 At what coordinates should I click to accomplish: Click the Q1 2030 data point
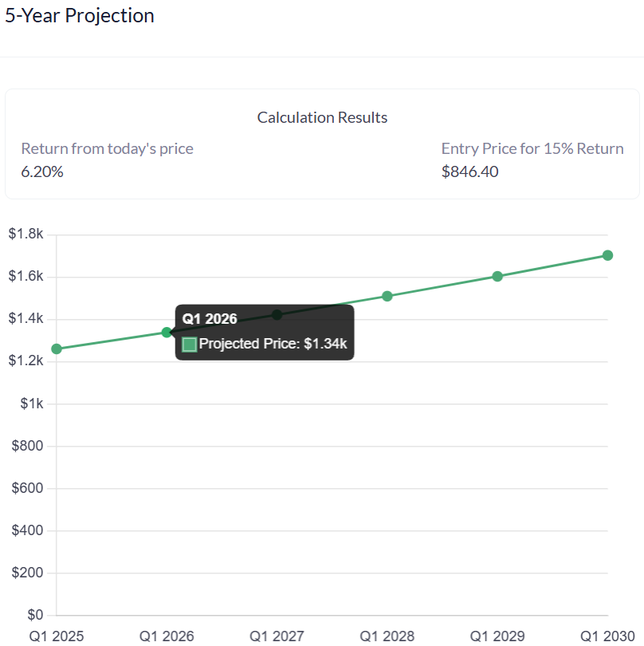[607, 255]
